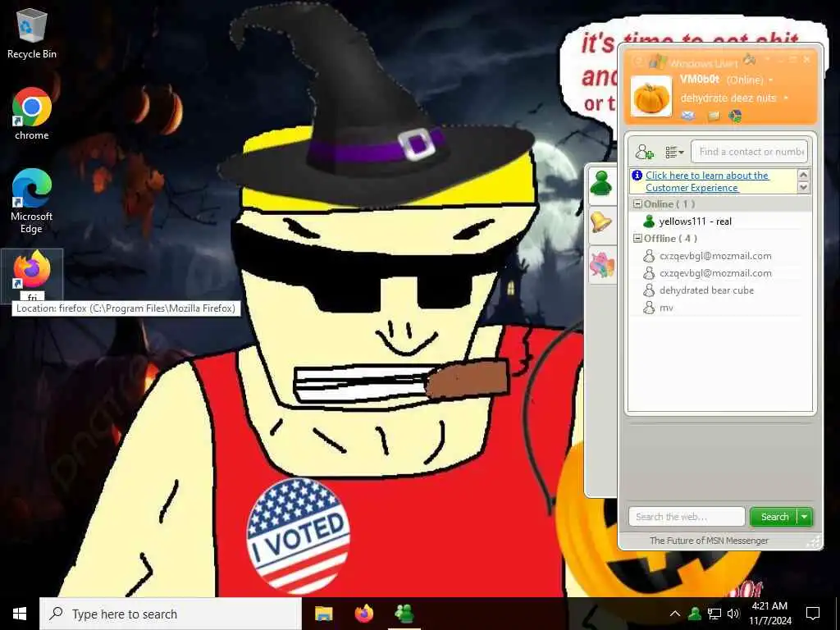The height and width of the screenshot is (630, 840).
Task: Click the green Search button
Action: (774, 517)
